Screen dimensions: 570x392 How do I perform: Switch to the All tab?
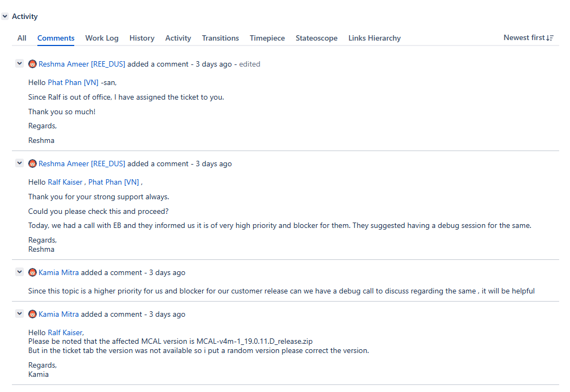(22, 38)
